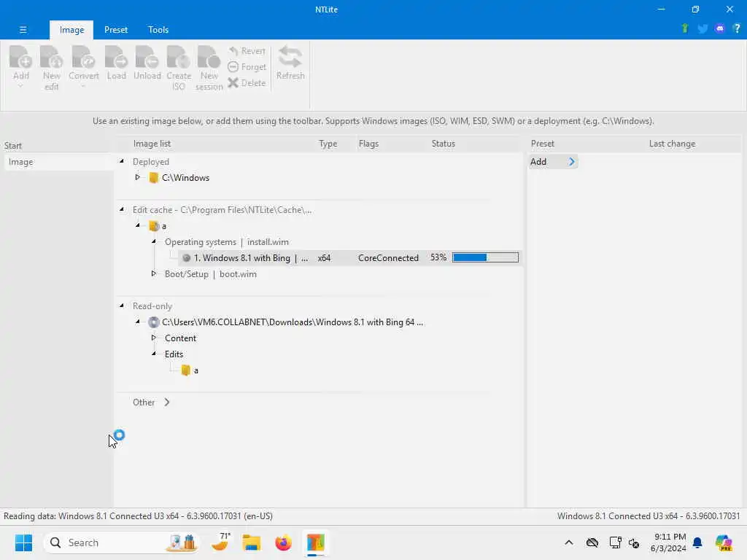Switch to the Preset tab
The image size is (747, 560).
(x=116, y=29)
